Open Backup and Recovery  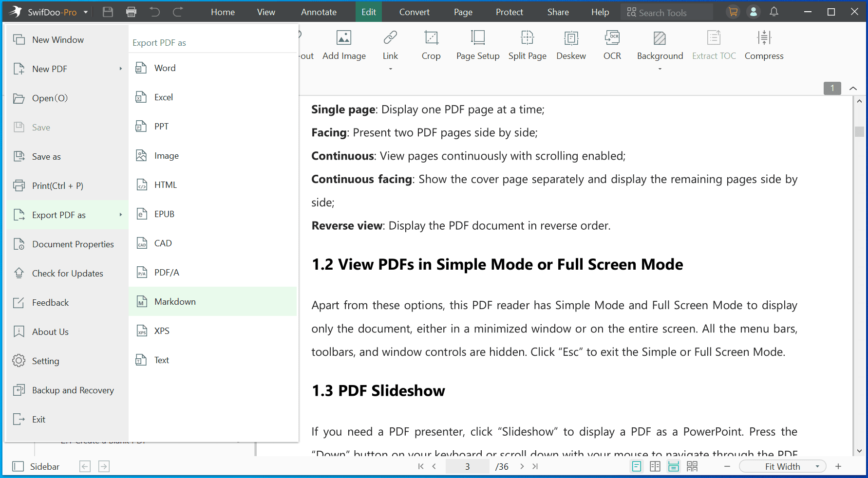pos(67,390)
